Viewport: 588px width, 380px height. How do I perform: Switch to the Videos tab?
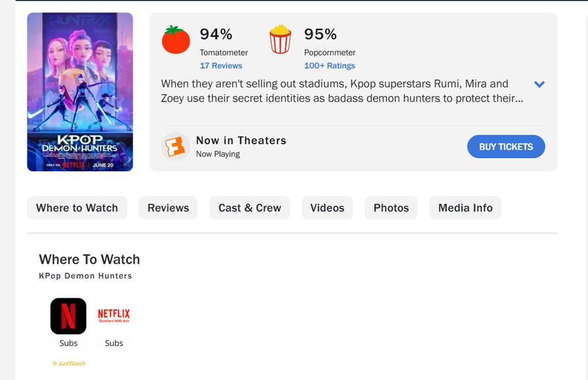click(x=327, y=208)
